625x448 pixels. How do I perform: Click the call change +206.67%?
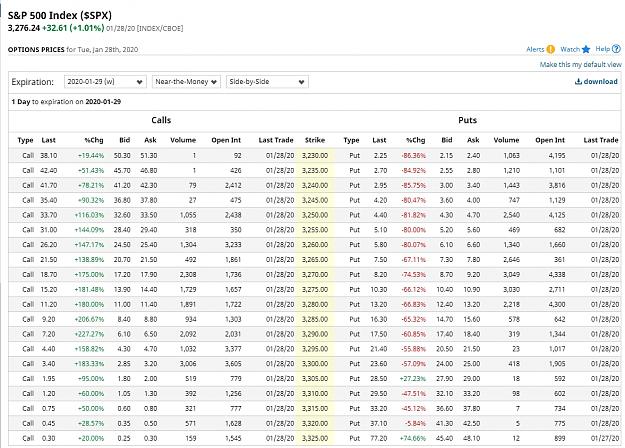click(x=89, y=320)
